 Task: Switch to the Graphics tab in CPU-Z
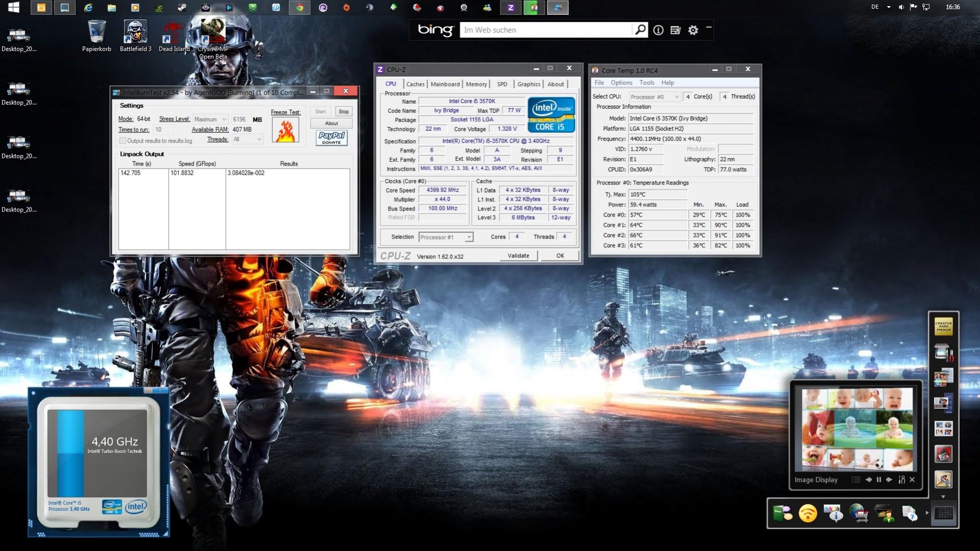(x=529, y=84)
